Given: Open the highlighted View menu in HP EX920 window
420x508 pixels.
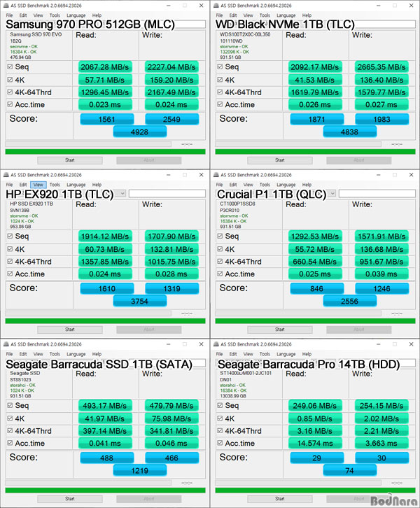Looking at the screenshot, I should [x=38, y=184].
